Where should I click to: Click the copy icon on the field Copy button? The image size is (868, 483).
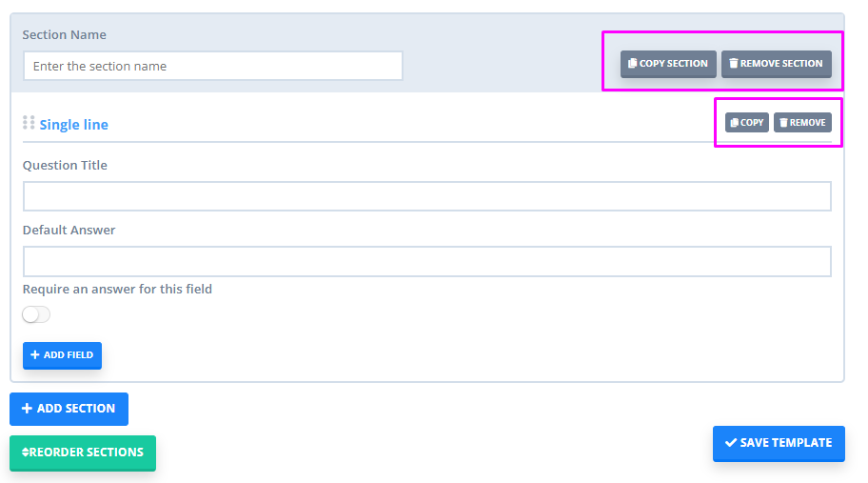coord(735,123)
